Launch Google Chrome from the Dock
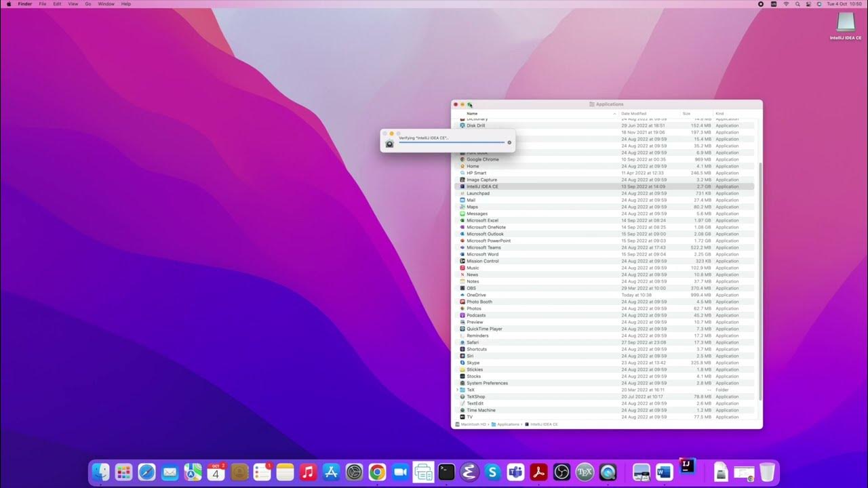 [377, 472]
